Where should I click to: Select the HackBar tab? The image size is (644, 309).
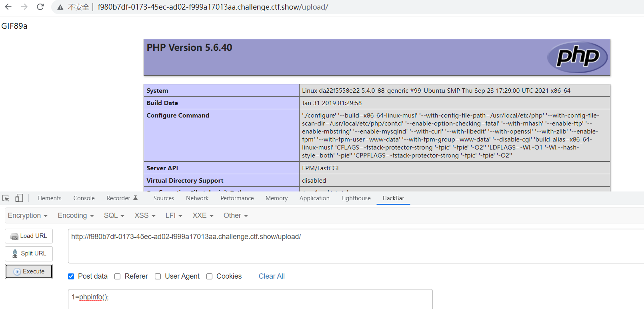pyautogui.click(x=393, y=198)
